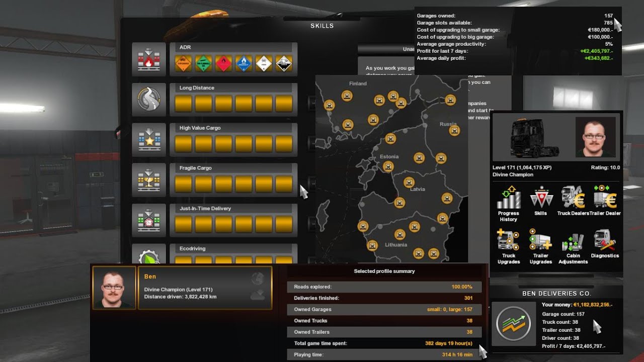Click the 'Deliveries finished:' row

coord(384,298)
